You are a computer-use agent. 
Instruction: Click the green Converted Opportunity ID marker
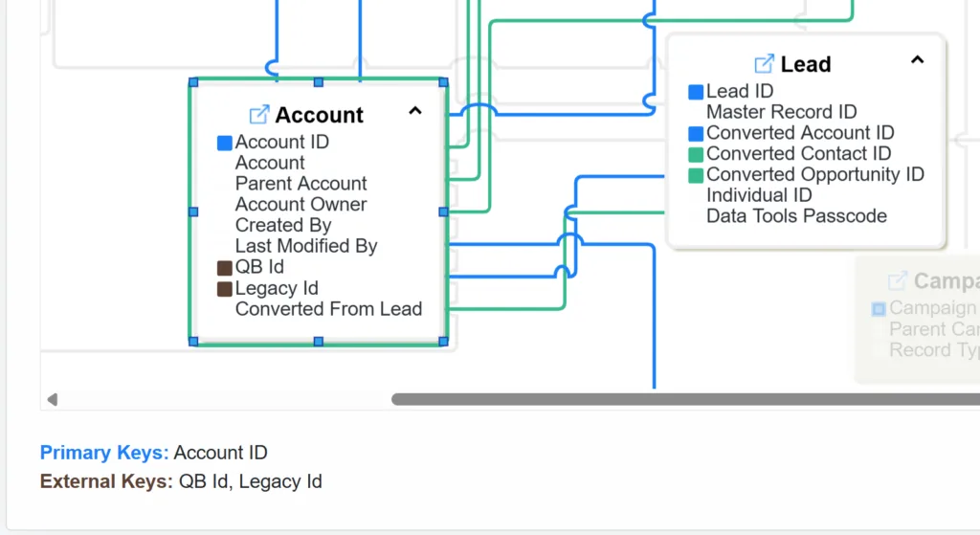point(696,176)
